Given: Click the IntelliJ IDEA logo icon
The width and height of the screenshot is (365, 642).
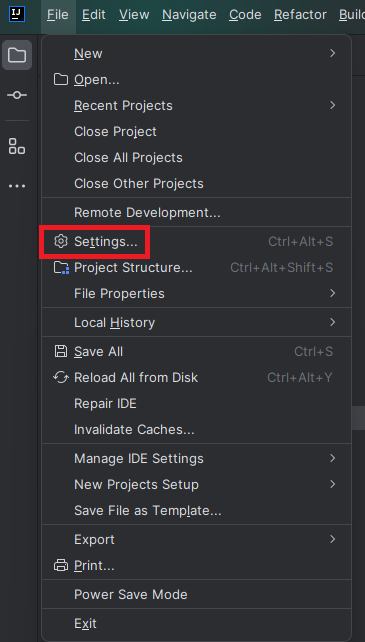Looking at the screenshot, I should click(17, 14).
